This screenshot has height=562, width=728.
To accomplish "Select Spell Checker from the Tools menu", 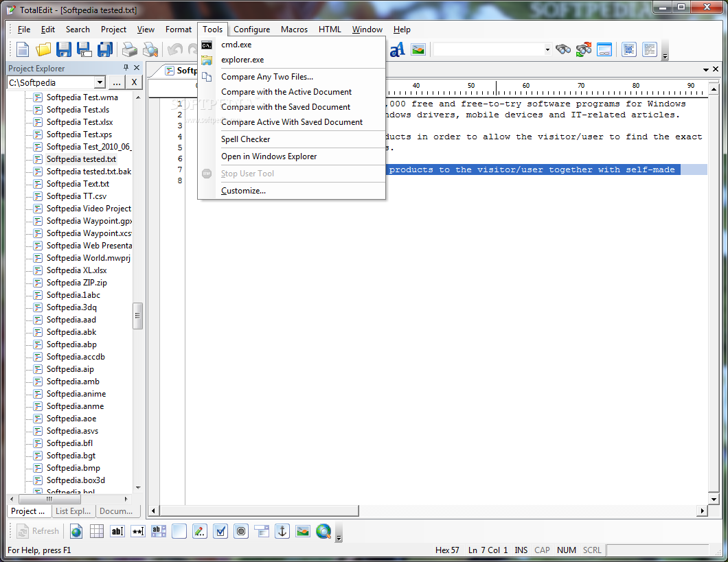I will [x=292, y=139].
